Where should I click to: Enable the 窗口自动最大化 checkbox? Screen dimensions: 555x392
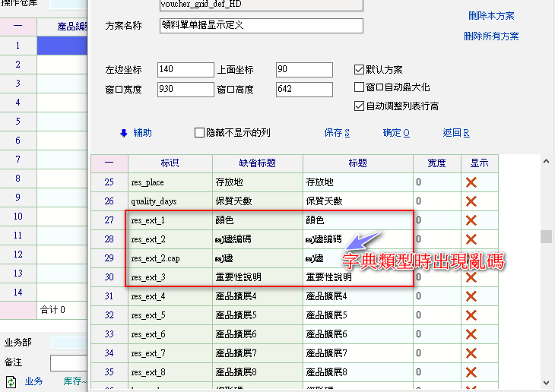[x=360, y=88]
